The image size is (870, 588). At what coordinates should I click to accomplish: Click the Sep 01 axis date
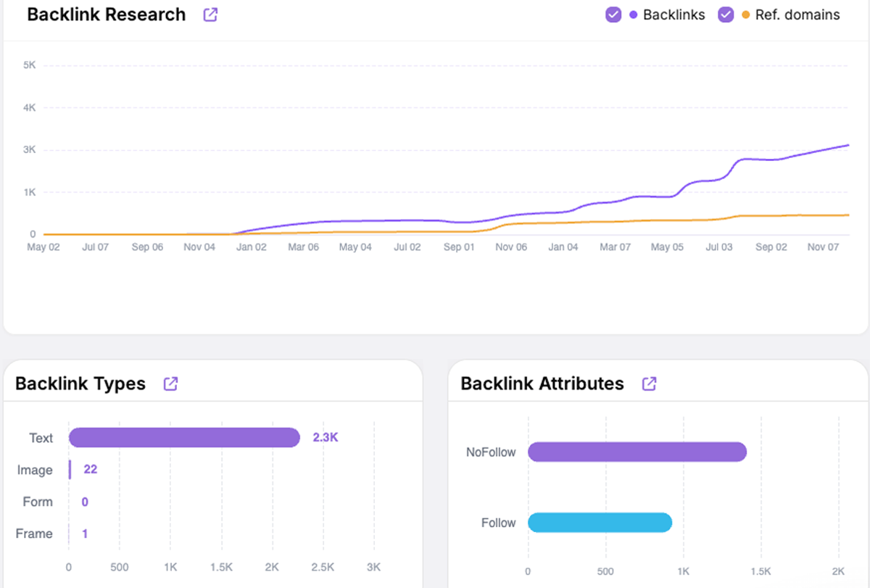[x=459, y=247]
